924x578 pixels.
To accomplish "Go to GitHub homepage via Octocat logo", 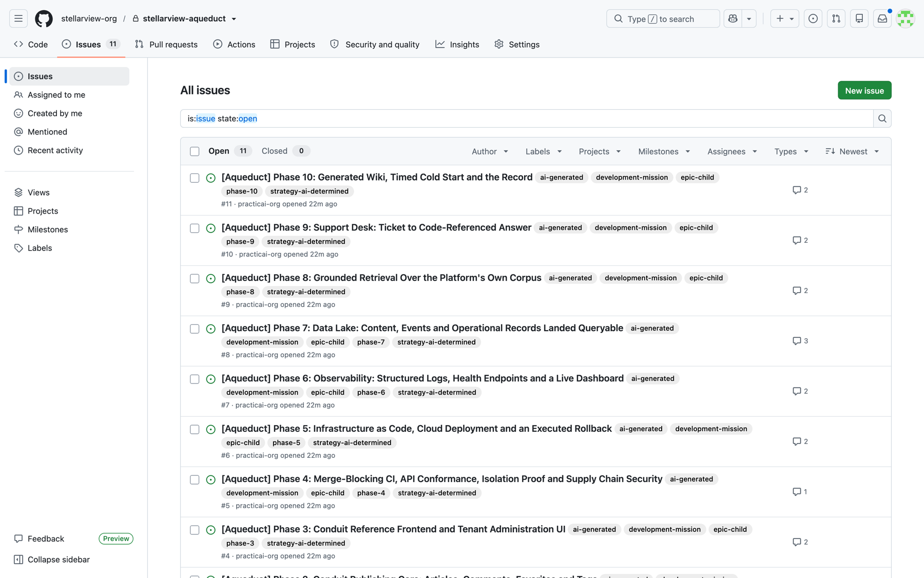I will click(44, 18).
